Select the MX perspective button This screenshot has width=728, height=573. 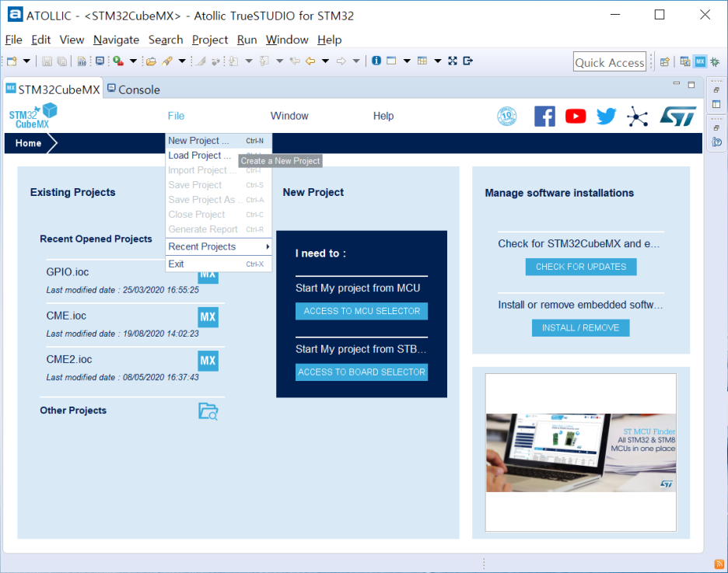[700, 61]
